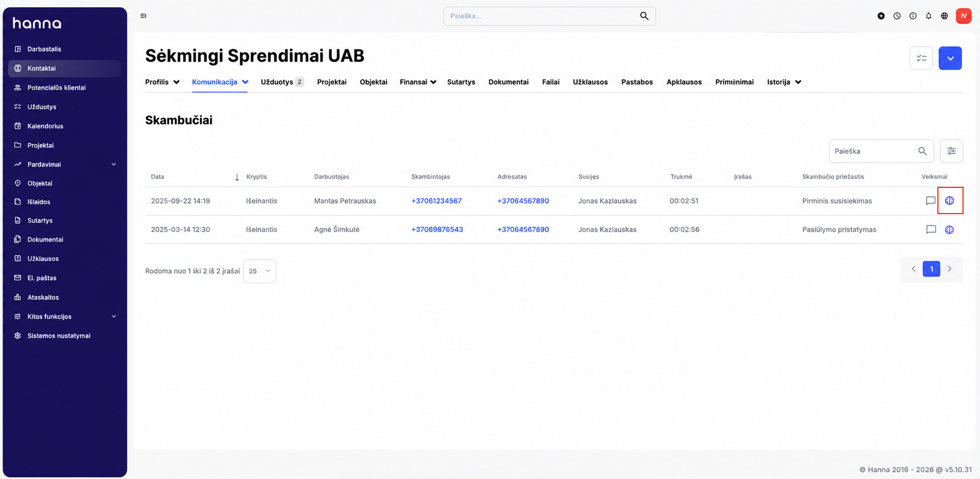Go to the Pastabos tab

tap(637, 82)
